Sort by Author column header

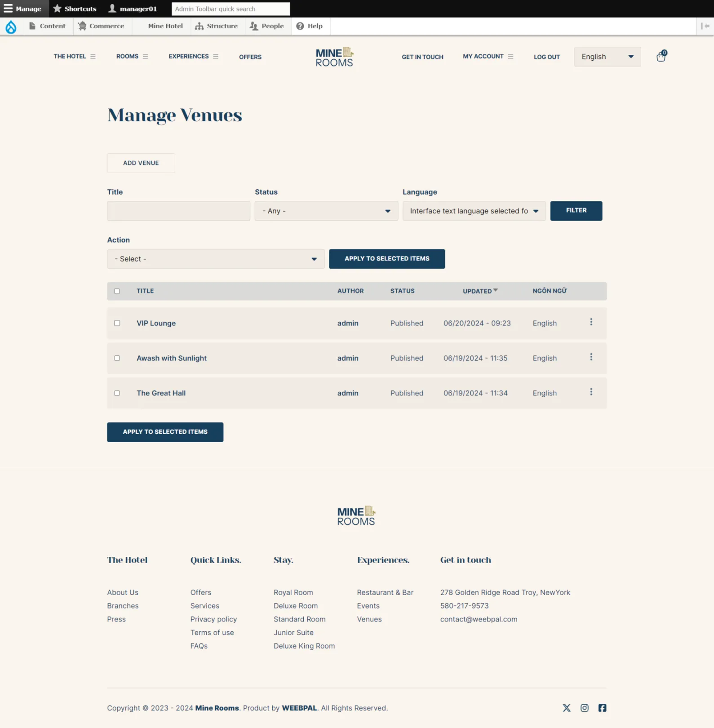tap(350, 291)
